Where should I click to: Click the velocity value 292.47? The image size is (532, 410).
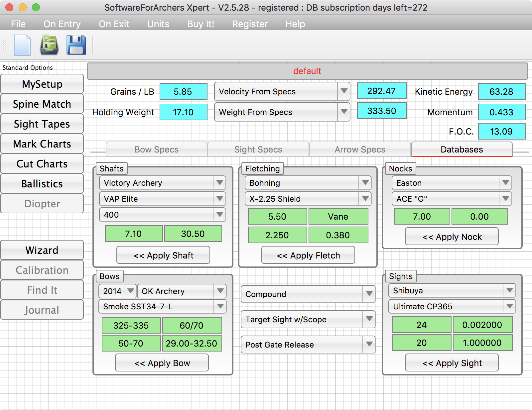382,91
